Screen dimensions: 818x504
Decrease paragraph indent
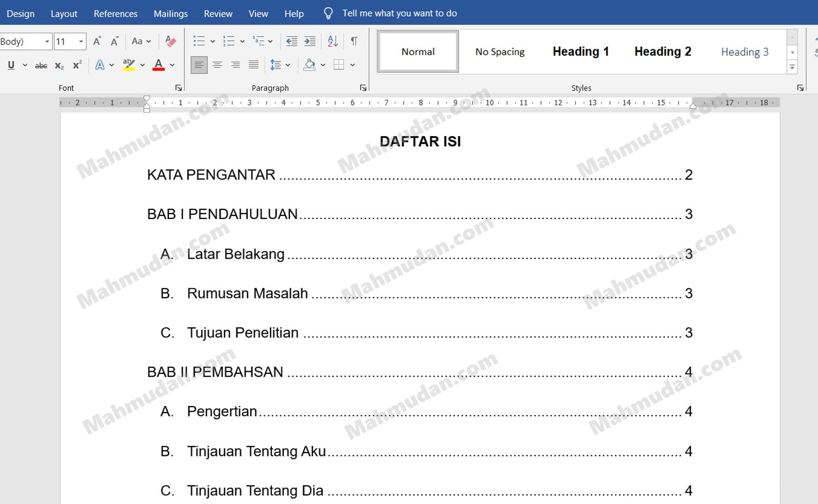(292, 41)
